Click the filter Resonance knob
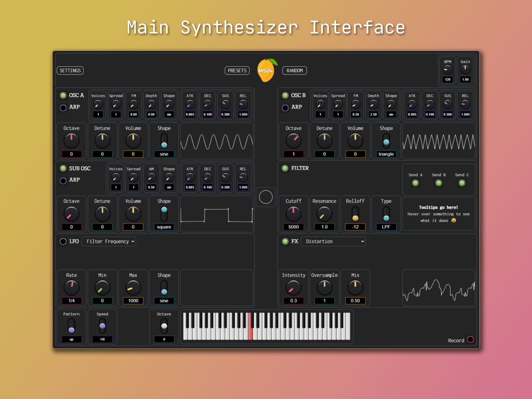The width and height of the screenshot is (532, 399). (x=324, y=214)
